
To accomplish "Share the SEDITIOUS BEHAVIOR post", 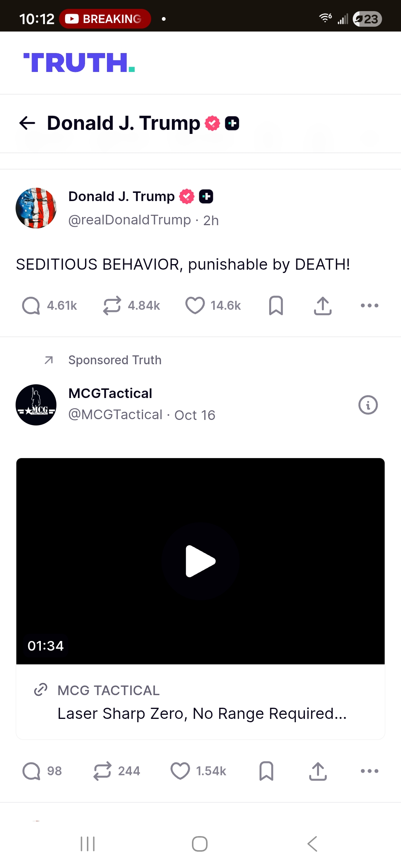I will [x=323, y=306].
